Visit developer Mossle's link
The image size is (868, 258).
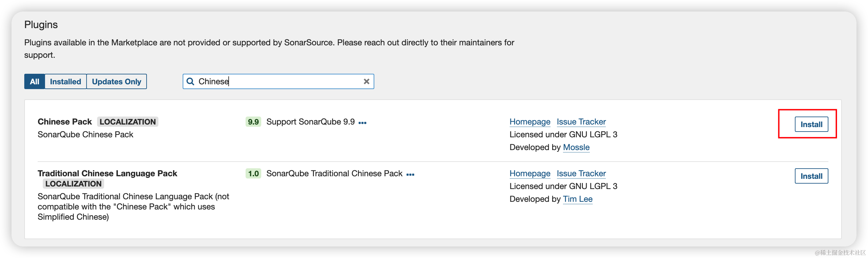click(576, 147)
